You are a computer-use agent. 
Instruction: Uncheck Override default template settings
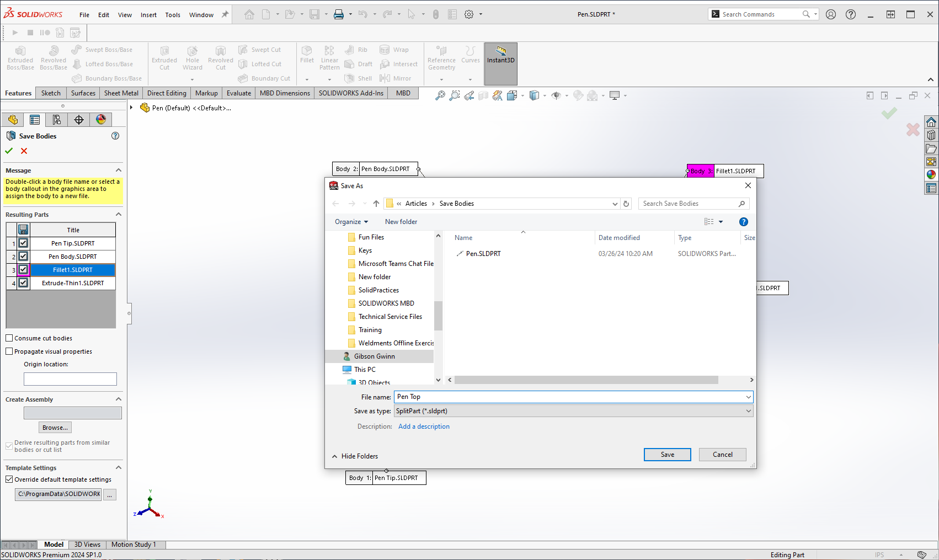[9, 479]
